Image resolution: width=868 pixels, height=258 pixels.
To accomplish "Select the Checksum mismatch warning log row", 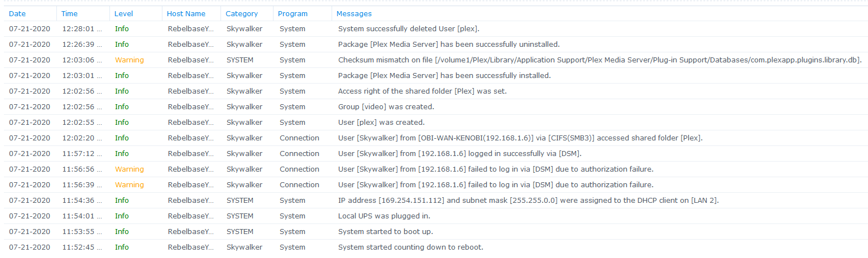I will (436, 60).
